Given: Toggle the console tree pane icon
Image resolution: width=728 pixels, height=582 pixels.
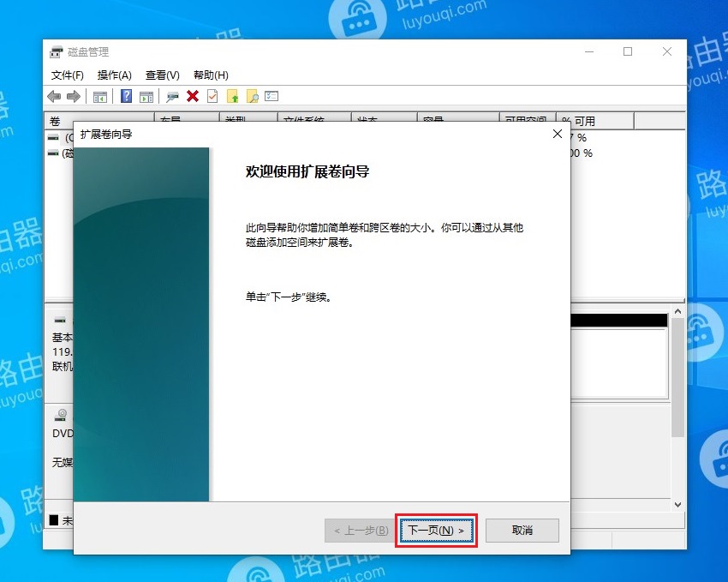Looking at the screenshot, I should [100, 97].
